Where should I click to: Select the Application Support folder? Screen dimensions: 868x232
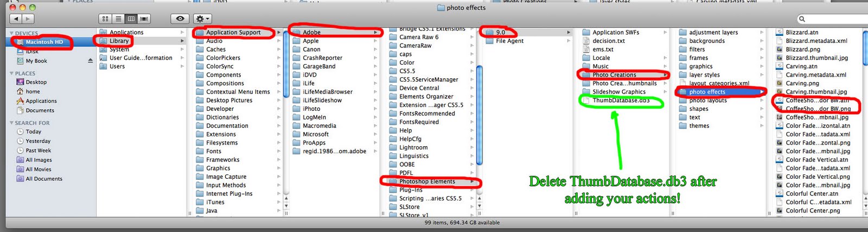(233, 32)
